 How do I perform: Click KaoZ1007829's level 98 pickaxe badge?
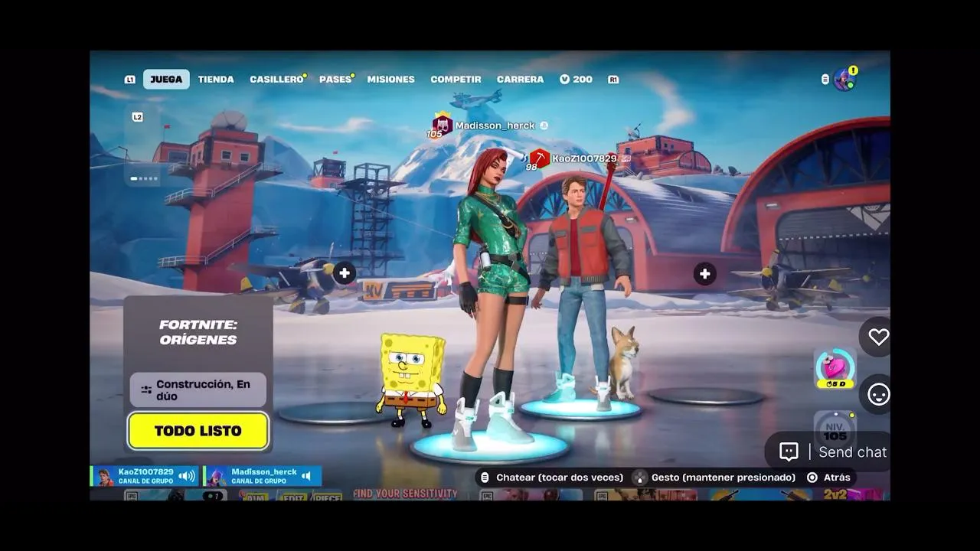(x=539, y=159)
